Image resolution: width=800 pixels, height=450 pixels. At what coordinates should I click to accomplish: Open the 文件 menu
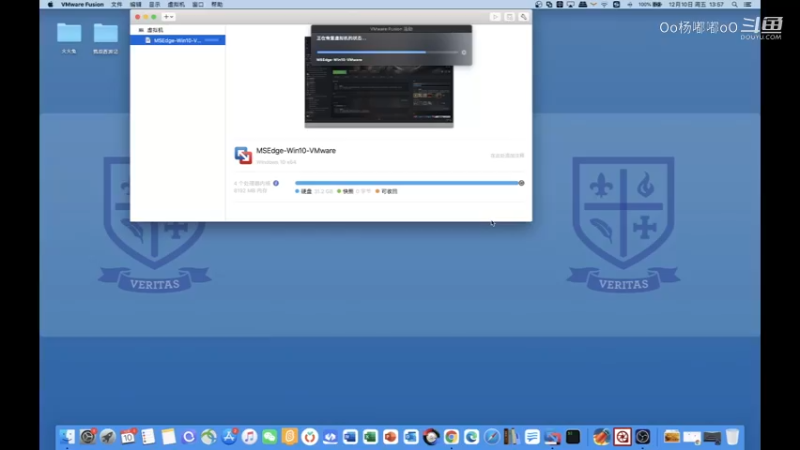[117, 5]
